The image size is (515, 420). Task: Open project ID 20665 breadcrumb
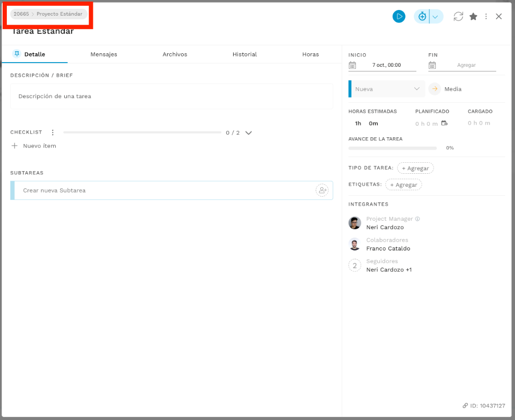pyautogui.click(x=21, y=14)
